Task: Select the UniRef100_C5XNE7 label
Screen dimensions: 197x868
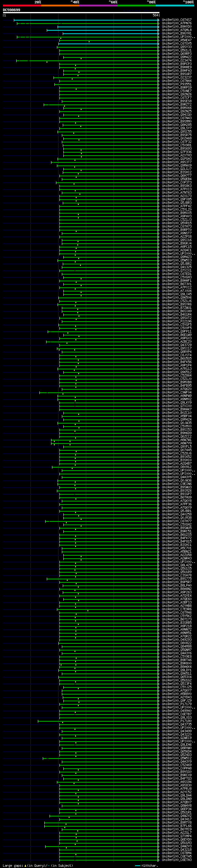Action: 177,91
